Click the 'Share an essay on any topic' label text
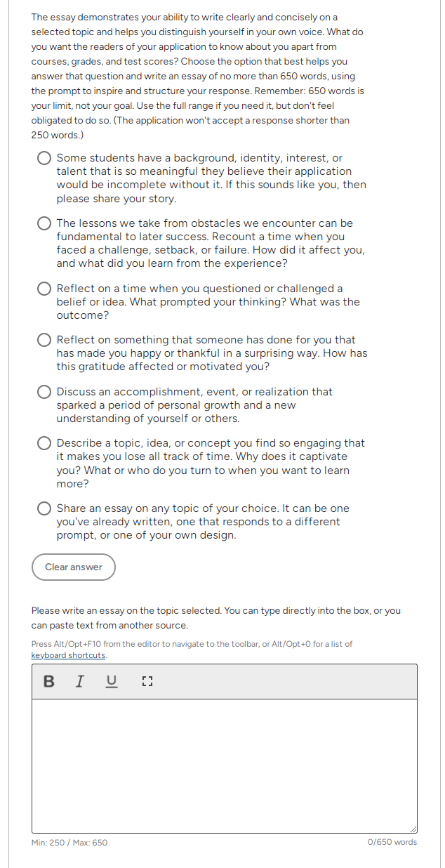Viewport: 445px width, 868px height. click(203, 522)
